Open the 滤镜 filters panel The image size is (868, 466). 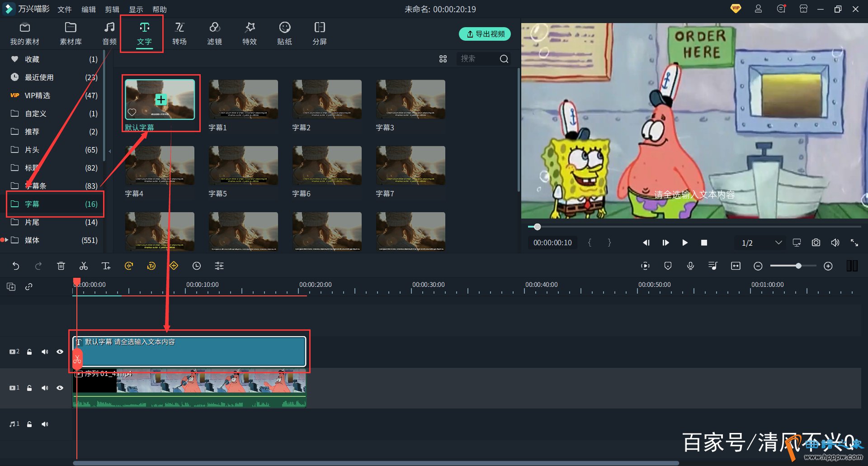214,34
